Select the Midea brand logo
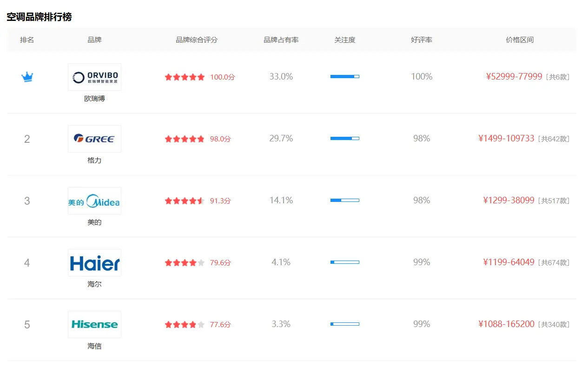This screenshot has height=368, width=588. (x=94, y=201)
